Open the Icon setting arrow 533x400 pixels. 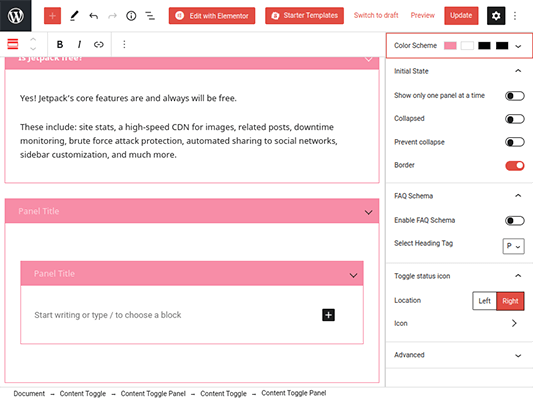click(x=514, y=323)
